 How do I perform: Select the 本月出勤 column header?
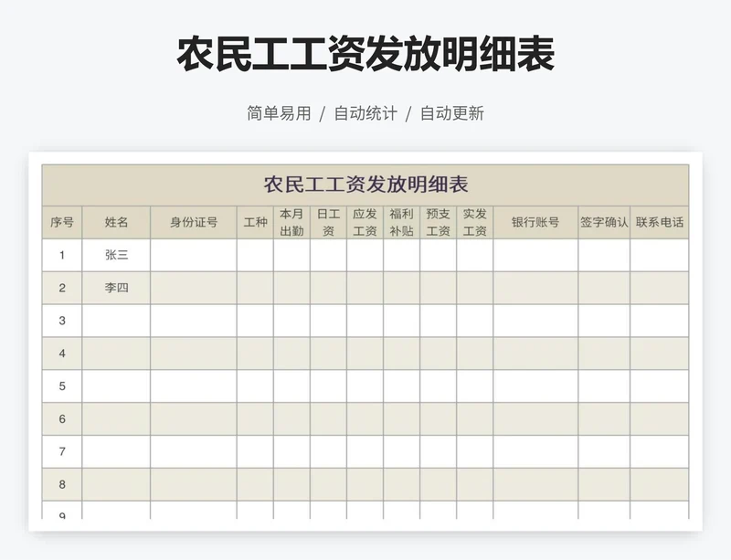tap(291, 222)
